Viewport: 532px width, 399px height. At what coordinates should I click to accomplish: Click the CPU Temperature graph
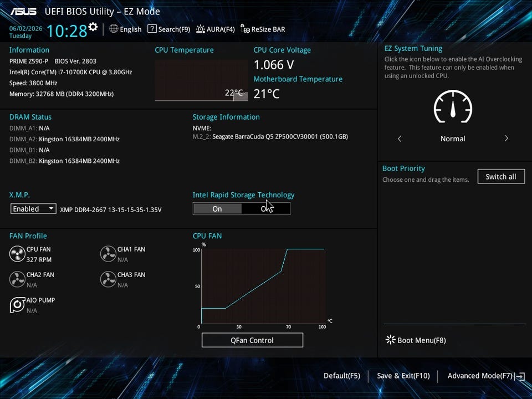[201, 80]
